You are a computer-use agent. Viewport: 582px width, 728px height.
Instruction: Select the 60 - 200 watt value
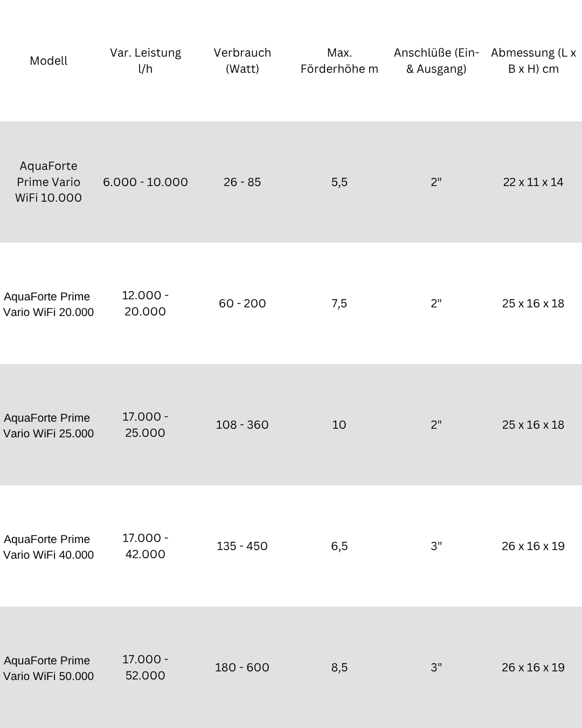242,303
